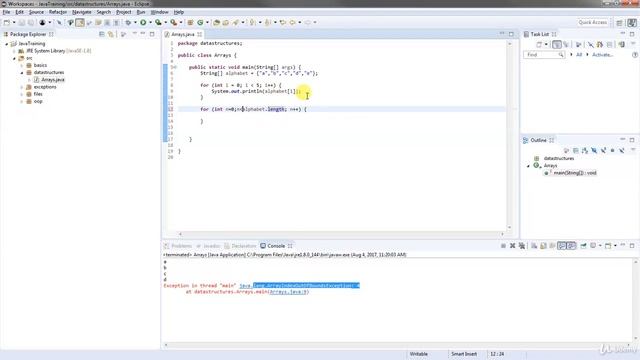
Task: Click the New Java Package icon
Action: [191, 22]
